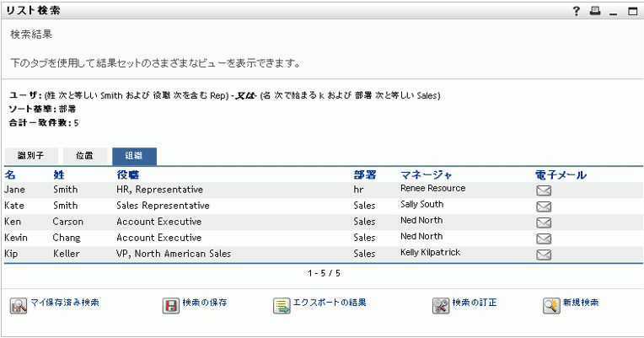
Task: Click the マイ保存済み検索 icon
Action: 19,305
